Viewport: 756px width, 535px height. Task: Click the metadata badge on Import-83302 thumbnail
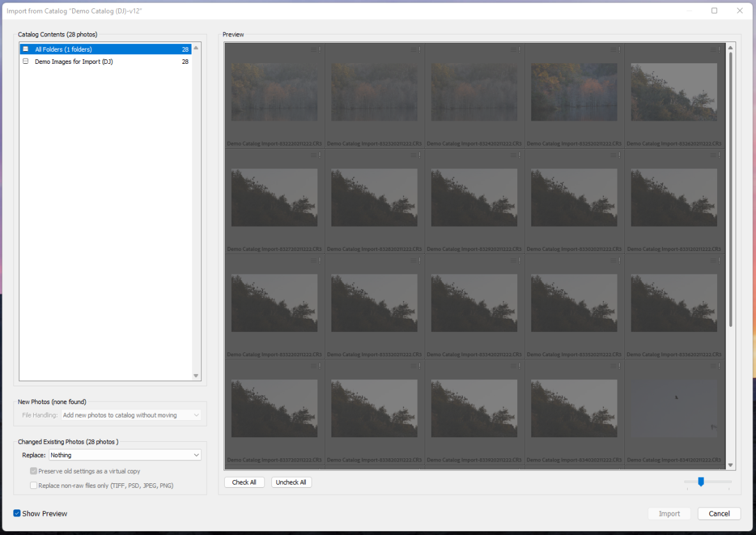point(612,154)
